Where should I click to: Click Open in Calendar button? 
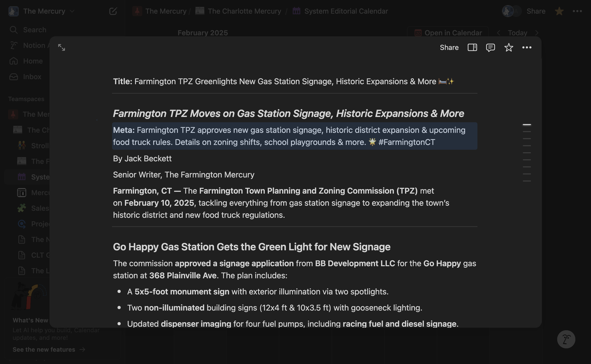448,33
